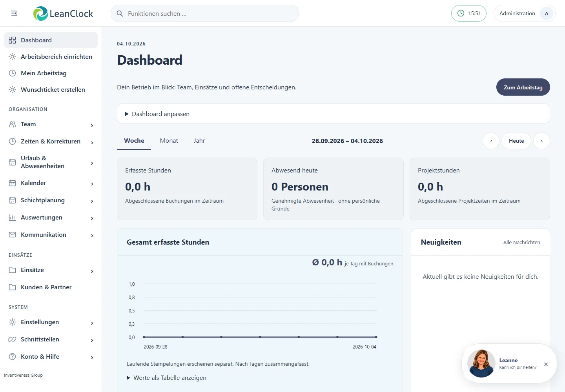Close the Leanne chat helper
Viewport: 565px width, 392px height.
pyautogui.click(x=546, y=364)
